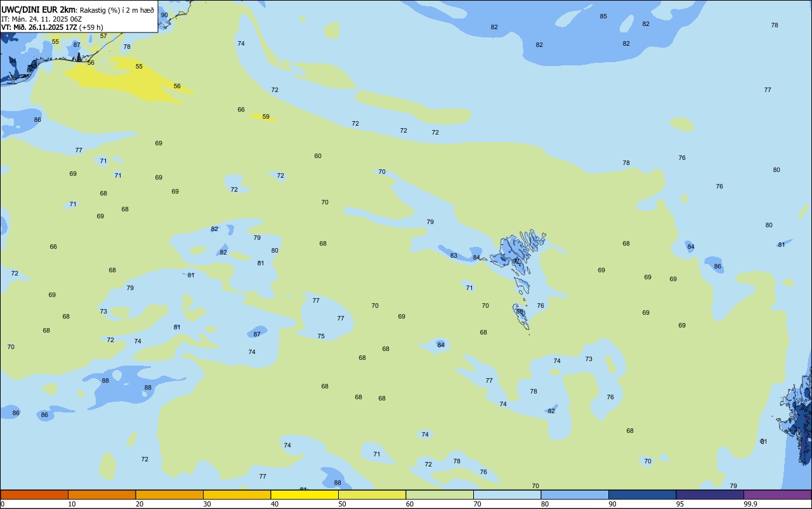Click the legend scale label '0'

tap(3, 504)
